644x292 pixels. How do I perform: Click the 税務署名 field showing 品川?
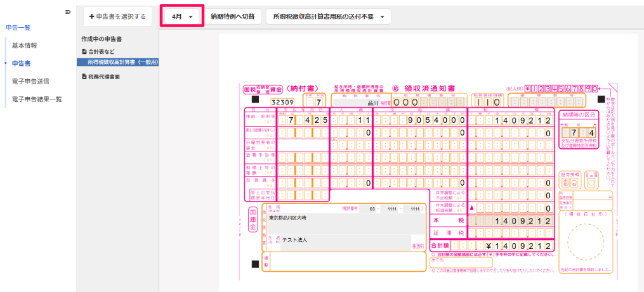tap(357, 103)
